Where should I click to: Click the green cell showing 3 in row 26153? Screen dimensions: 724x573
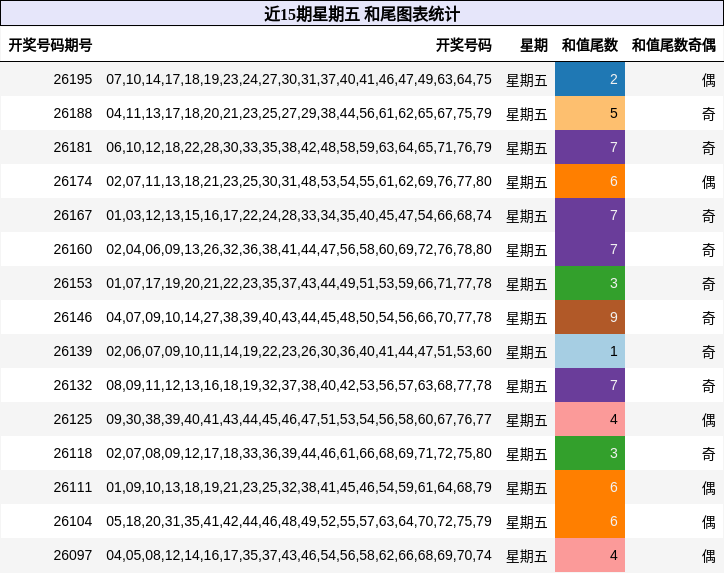click(590, 283)
